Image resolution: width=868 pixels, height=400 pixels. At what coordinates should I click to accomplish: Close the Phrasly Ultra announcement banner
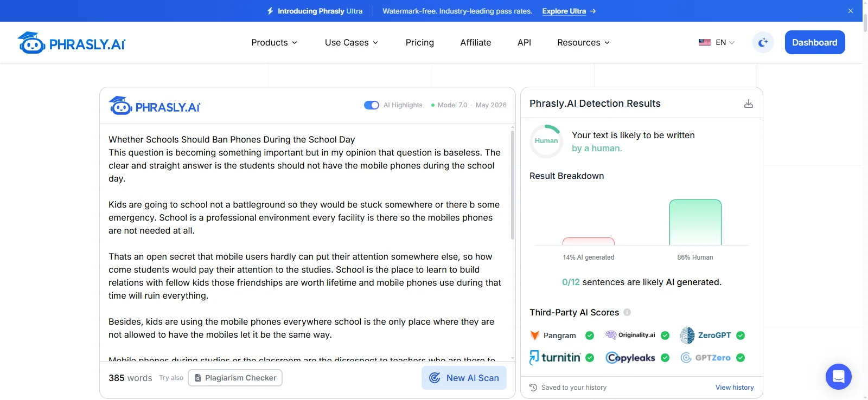click(851, 11)
